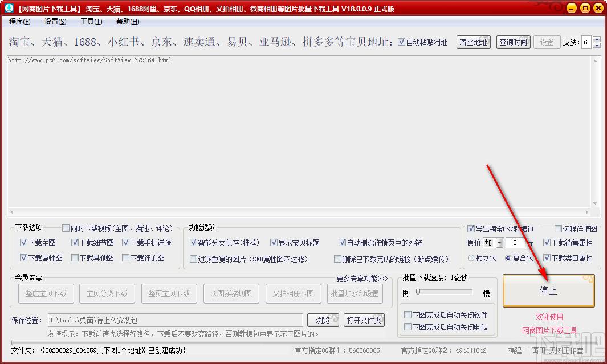Open 更多专享功能>>> link
The height and width of the screenshot is (364, 607).
(362, 279)
